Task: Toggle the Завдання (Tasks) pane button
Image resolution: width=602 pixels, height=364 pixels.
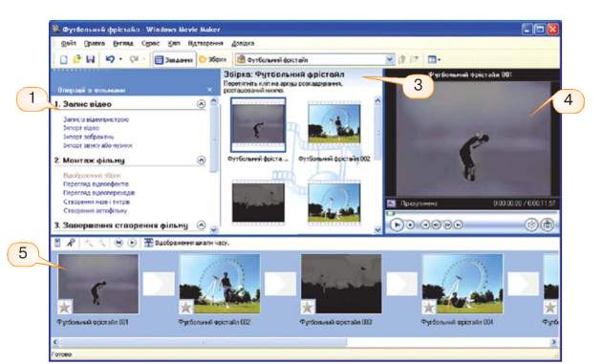Action: point(174,60)
